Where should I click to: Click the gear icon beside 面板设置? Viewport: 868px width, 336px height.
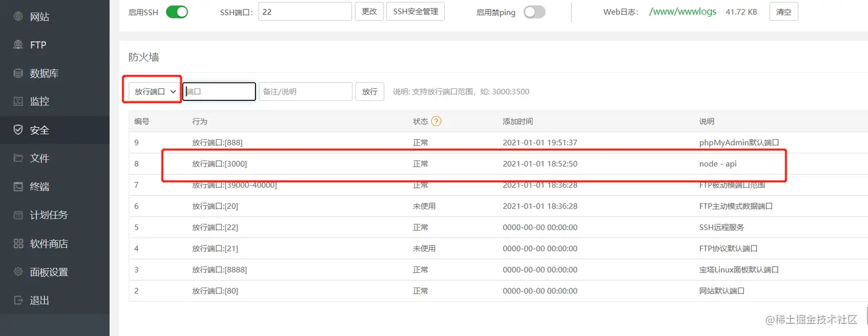pyautogui.click(x=18, y=272)
